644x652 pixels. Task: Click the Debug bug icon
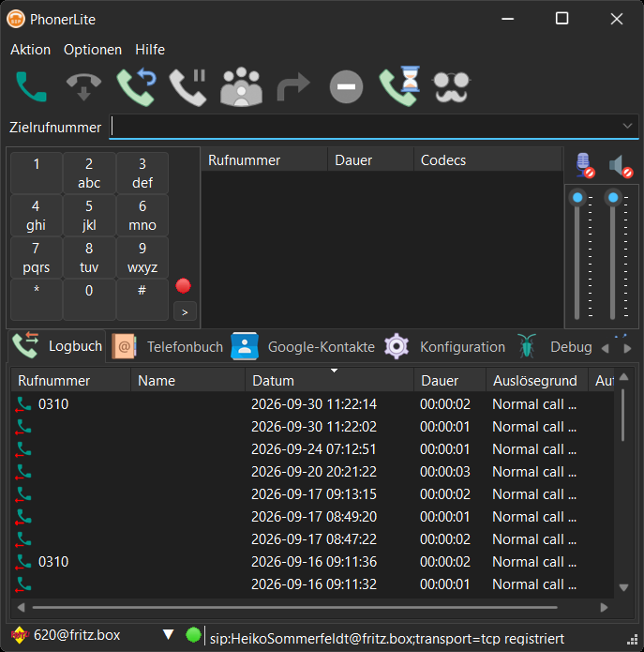527,346
